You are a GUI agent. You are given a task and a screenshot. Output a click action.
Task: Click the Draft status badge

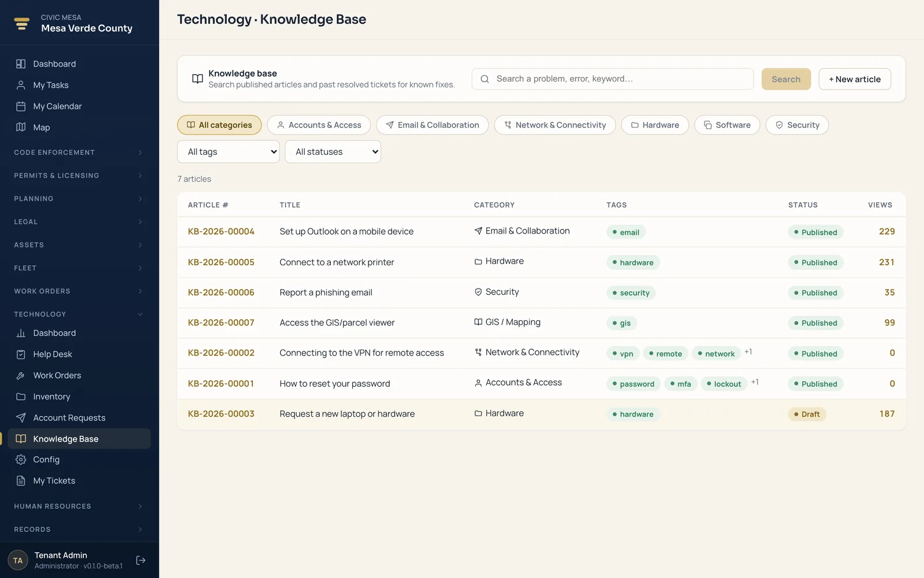point(807,414)
